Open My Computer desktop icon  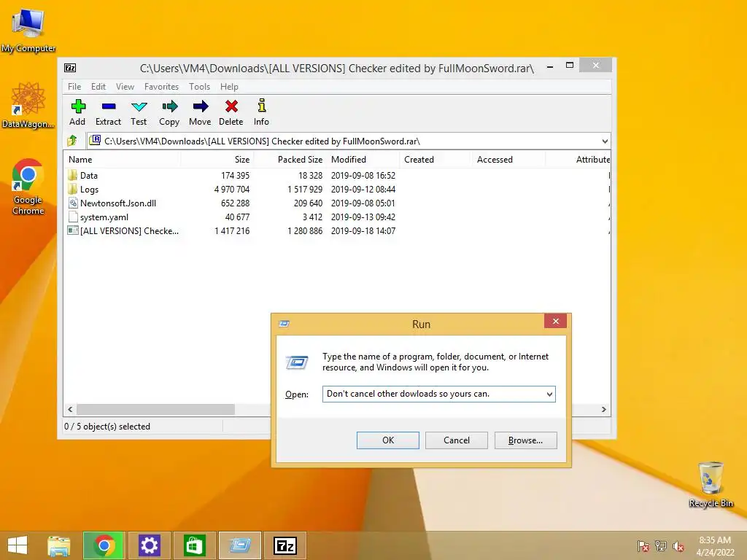[28, 31]
